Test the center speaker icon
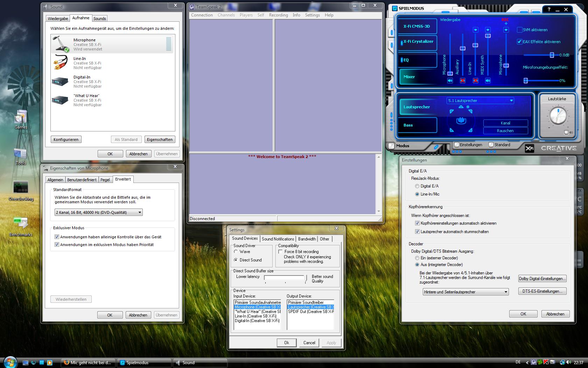Screen dimensions: 588x368 (x=461, y=107)
